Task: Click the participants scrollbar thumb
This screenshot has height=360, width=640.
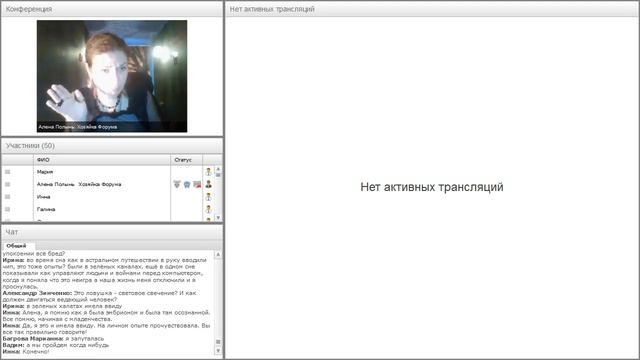Action: coord(218,175)
